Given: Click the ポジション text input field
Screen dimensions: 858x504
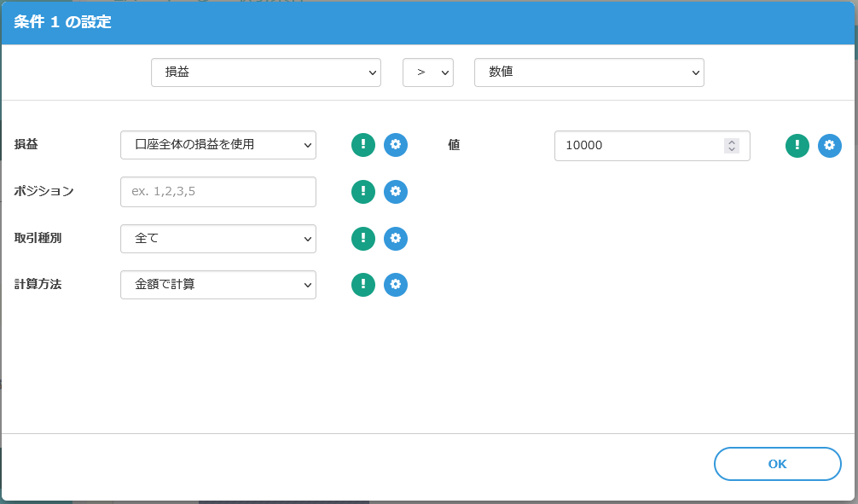Looking at the screenshot, I should coord(218,192).
